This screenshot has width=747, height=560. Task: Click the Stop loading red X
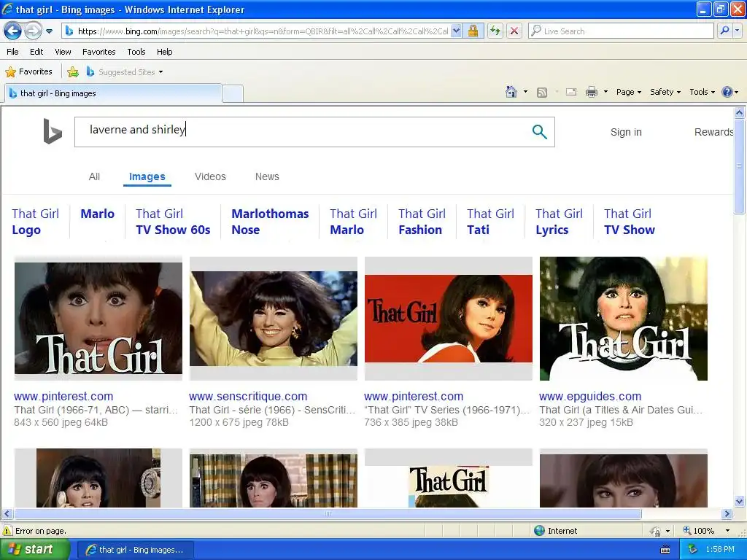click(x=514, y=31)
